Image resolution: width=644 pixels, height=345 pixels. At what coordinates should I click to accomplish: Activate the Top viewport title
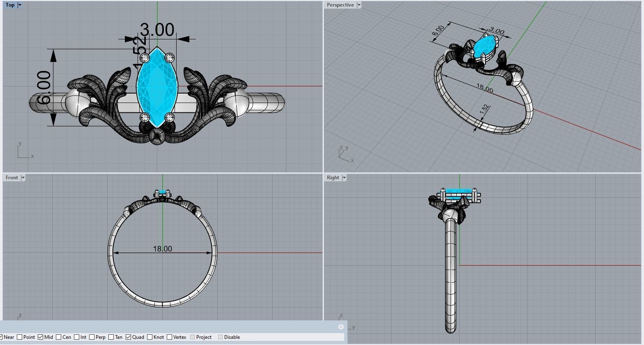click(10, 5)
